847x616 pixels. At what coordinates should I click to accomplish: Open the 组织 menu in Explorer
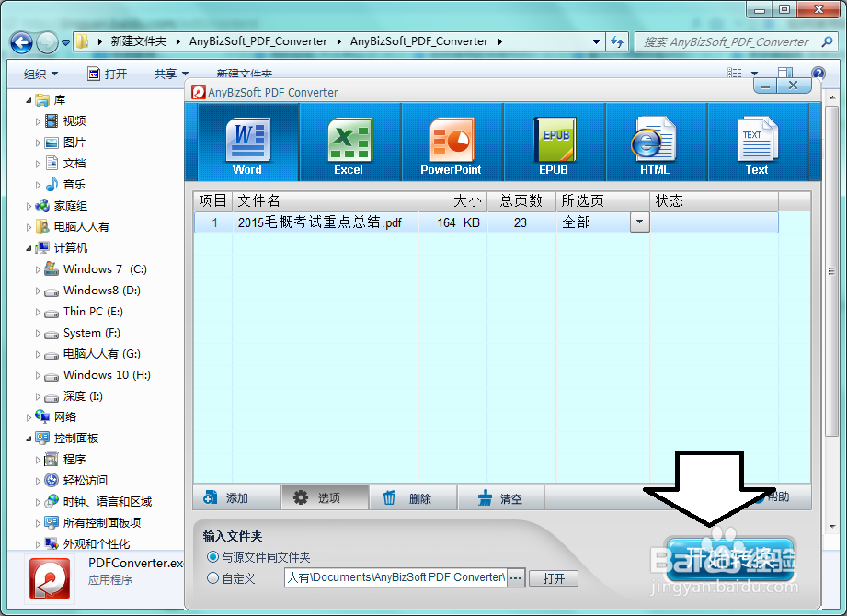coord(40,74)
